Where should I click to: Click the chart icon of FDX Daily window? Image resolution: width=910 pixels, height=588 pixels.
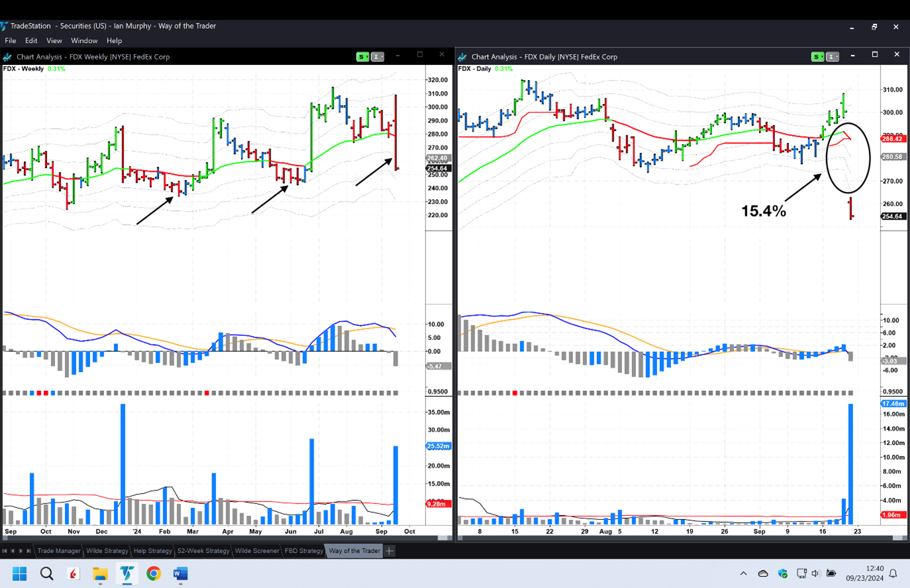(462, 57)
